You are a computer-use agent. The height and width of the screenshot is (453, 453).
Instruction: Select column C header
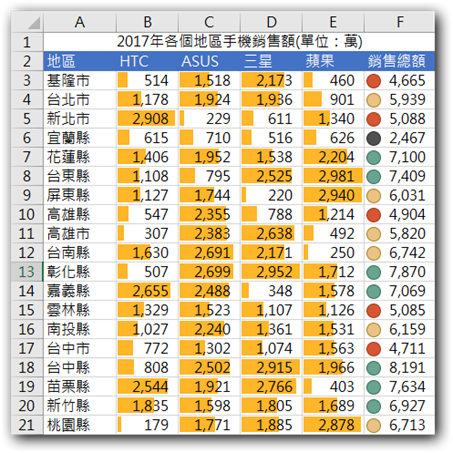click(x=209, y=22)
